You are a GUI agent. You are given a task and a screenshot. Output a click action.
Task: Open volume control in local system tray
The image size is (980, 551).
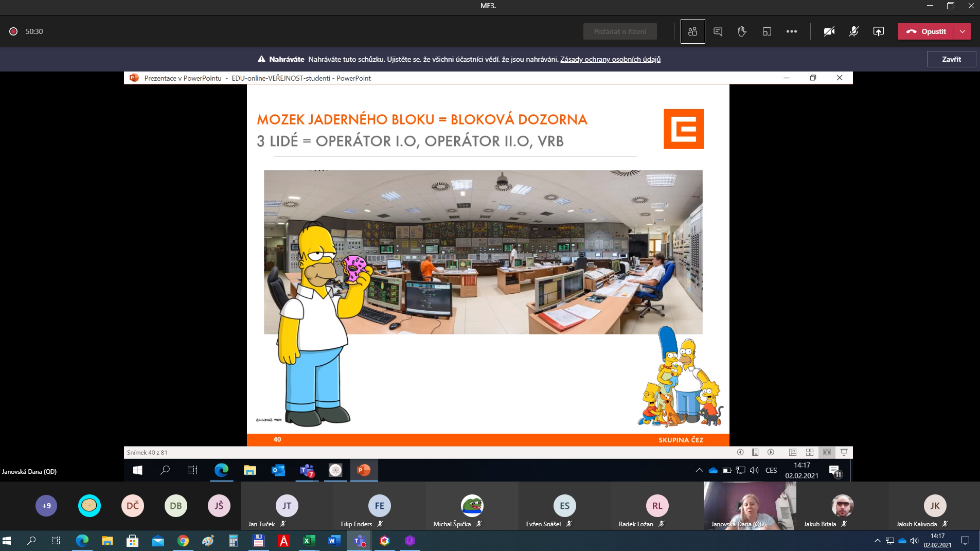pyautogui.click(x=914, y=541)
